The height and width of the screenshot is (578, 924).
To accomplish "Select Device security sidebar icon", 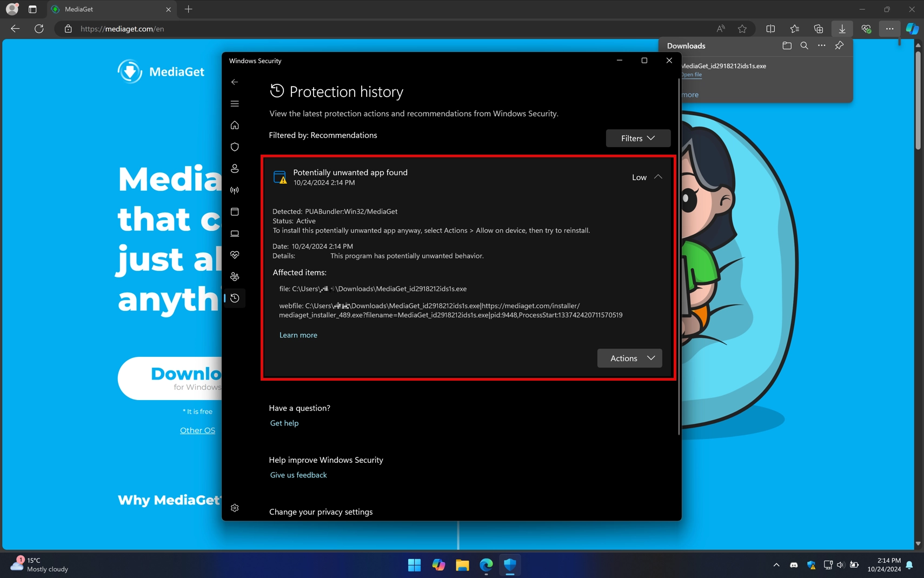I will click(x=235, y=233).
